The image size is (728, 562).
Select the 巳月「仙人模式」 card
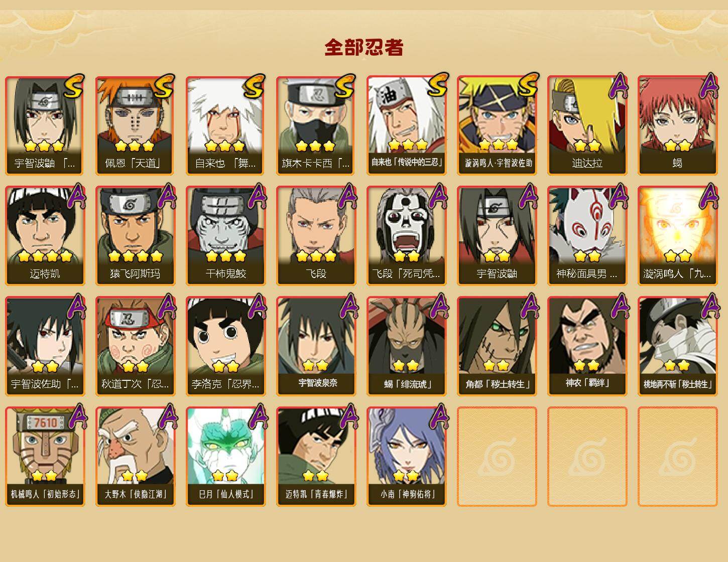click(x=225, y=457)
